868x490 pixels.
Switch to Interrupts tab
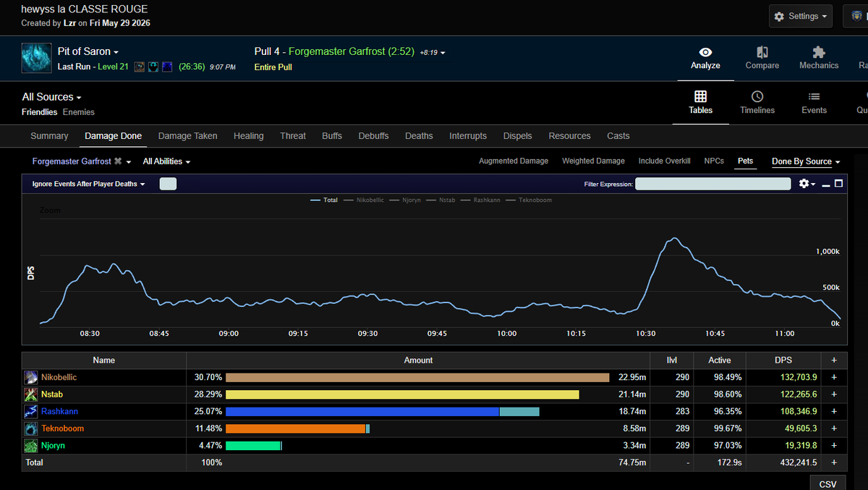pyautogui.click(x=468, y=135)
